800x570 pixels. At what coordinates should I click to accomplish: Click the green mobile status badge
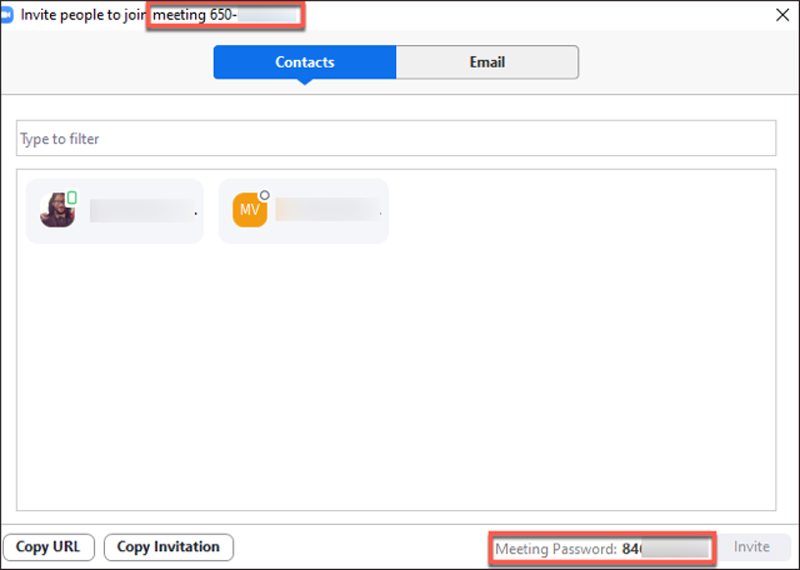tap(72, 197)
